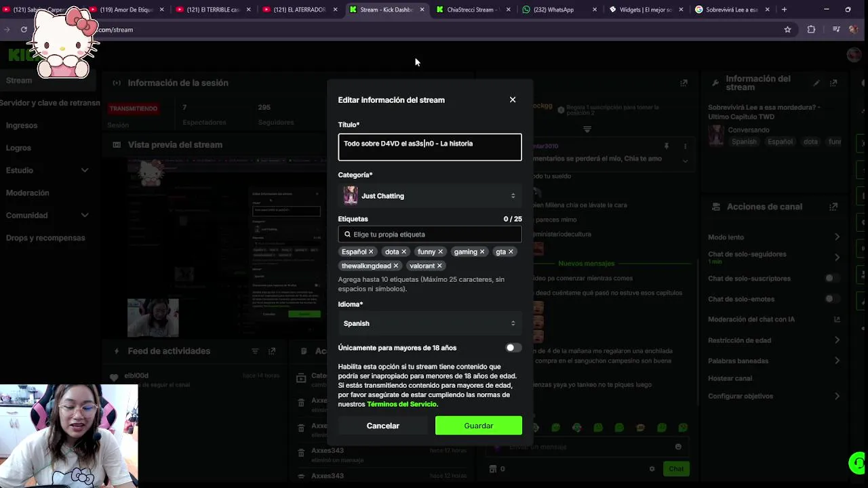Click the green Guardar button
Viewport: 868px width, 488px height.
(x=479, y=426)
